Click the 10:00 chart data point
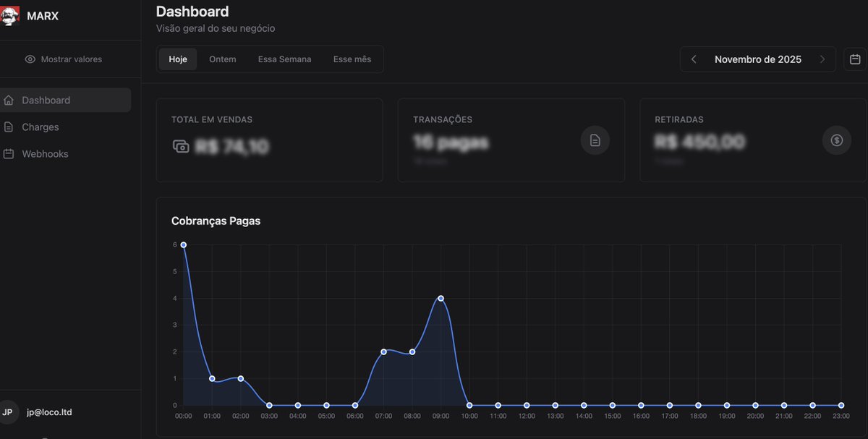The width and height of the screenshot is (868, 439). tap(469, 405)
